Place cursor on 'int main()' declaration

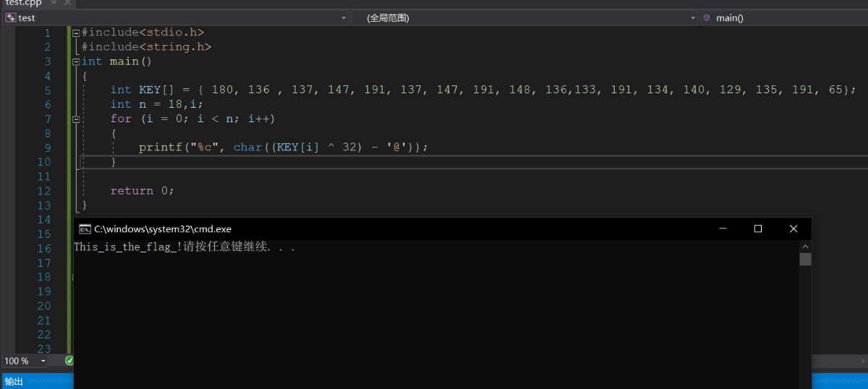116,61
